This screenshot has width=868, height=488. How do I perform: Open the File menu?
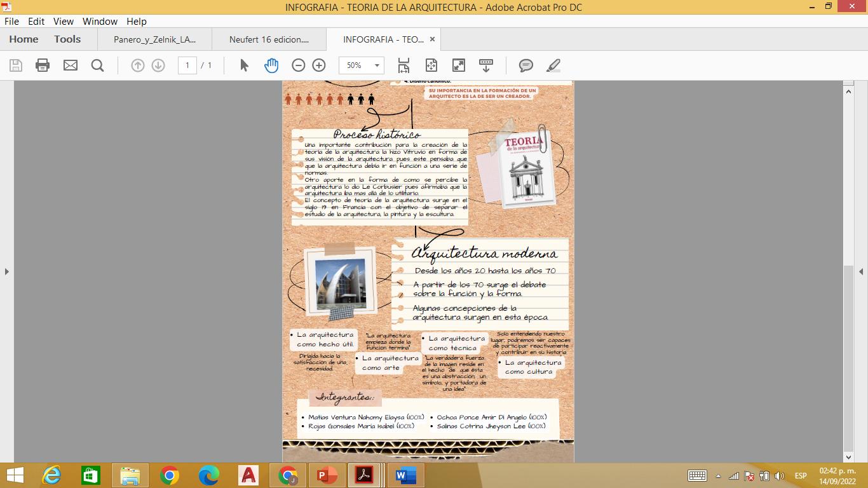tap(11, 21)
